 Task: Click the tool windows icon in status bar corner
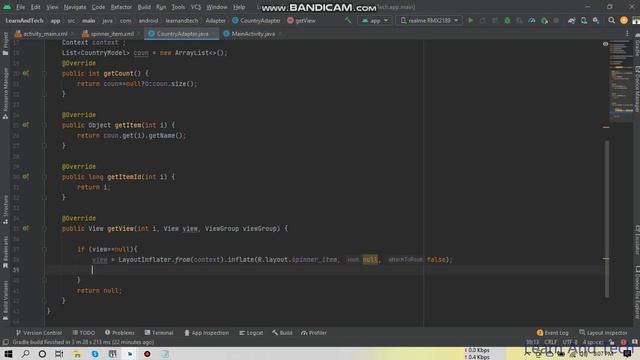6,342
